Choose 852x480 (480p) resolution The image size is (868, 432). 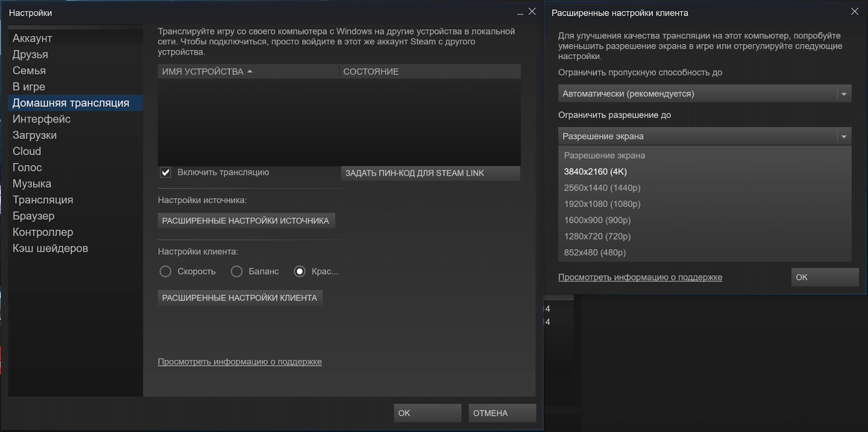705,253
